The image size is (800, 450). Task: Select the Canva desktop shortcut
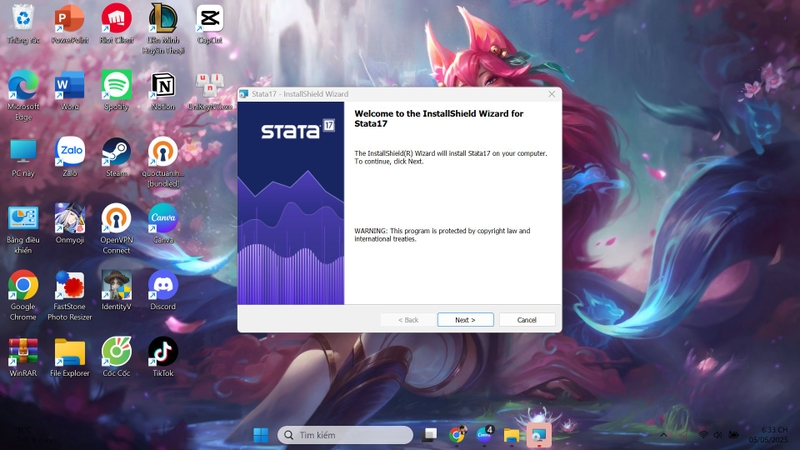click(163, 224)
